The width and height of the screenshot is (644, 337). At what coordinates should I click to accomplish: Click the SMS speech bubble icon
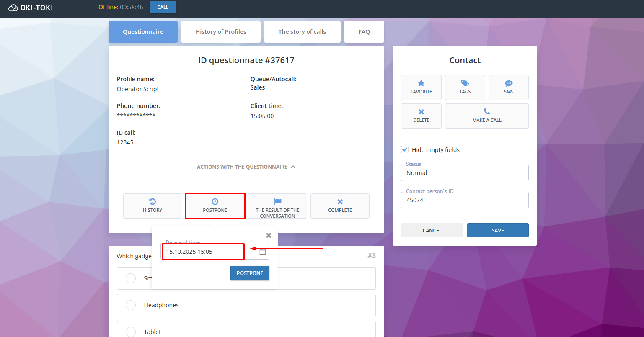tap(508, 83)
